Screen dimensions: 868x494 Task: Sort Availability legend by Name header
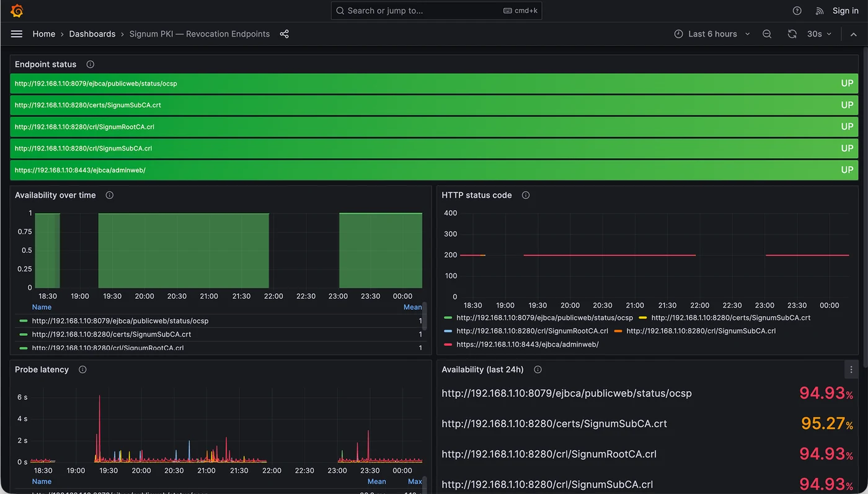(42, 307)
